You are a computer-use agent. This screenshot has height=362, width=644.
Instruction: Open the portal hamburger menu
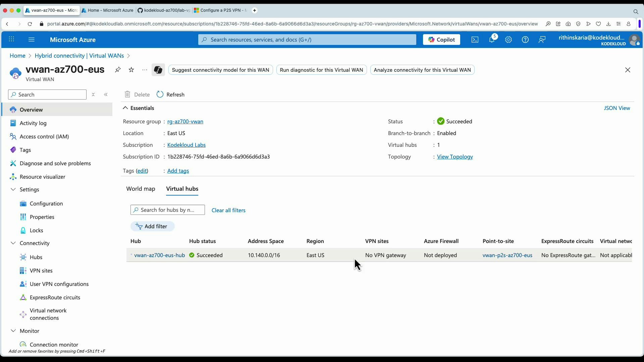point(32,40)
